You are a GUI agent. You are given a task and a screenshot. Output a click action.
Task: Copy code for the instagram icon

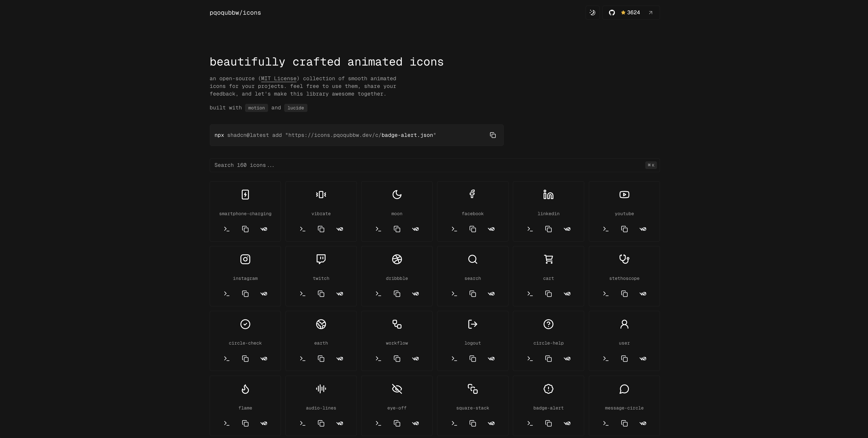(245, 294)
